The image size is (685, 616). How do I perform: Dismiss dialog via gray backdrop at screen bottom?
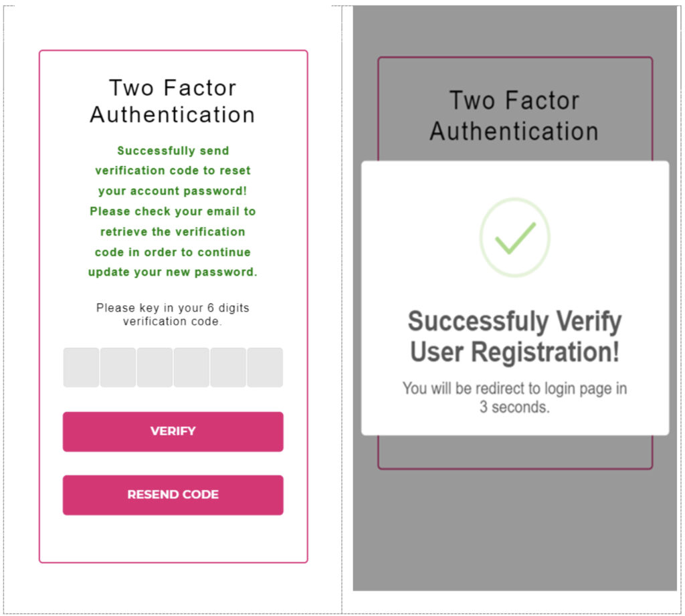tap(514, 535)
